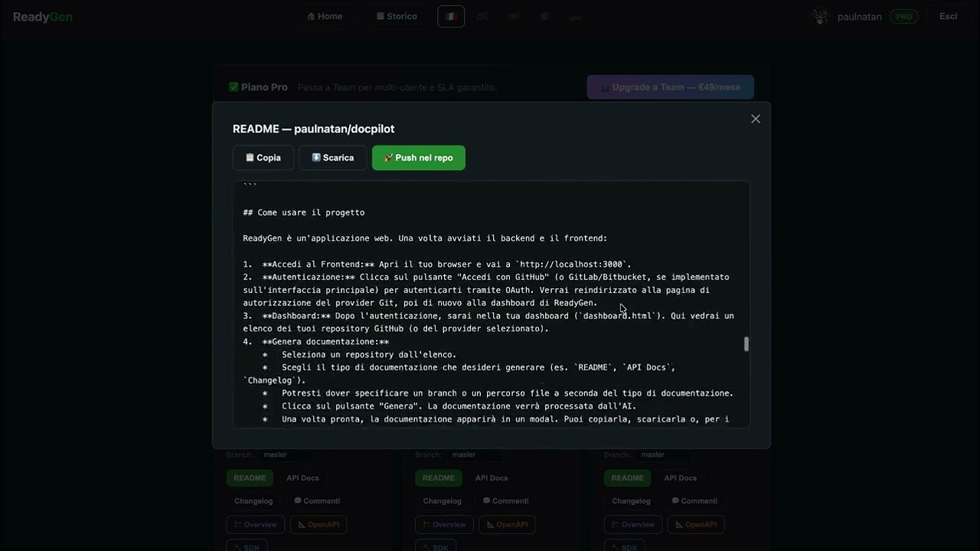Switch language to the French flag
Viewport: 980px width, 551px height.
(544, 16)
